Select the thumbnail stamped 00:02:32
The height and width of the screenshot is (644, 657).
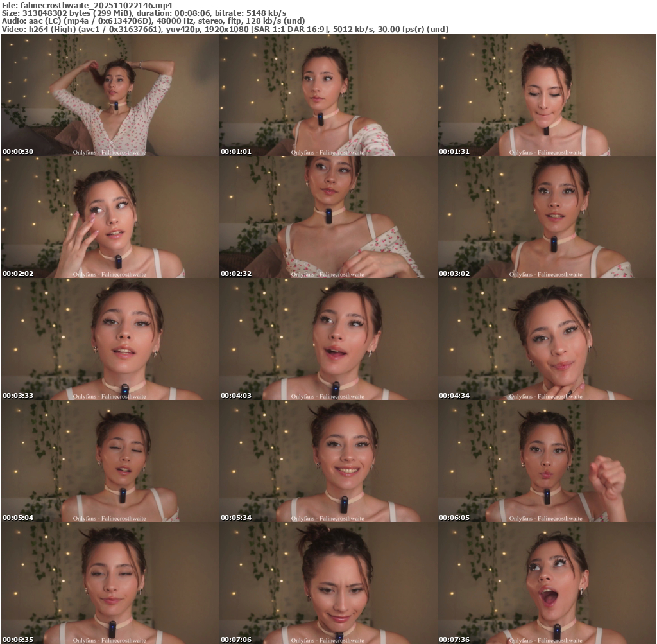tap(328, 217)
